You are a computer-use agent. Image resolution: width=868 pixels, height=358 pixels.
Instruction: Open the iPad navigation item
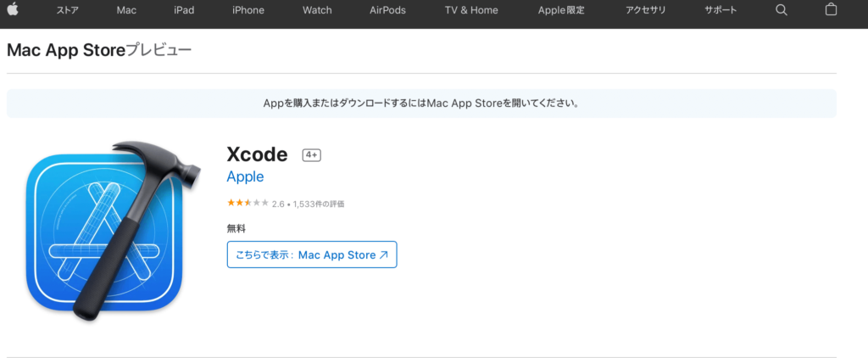point(184,10)
